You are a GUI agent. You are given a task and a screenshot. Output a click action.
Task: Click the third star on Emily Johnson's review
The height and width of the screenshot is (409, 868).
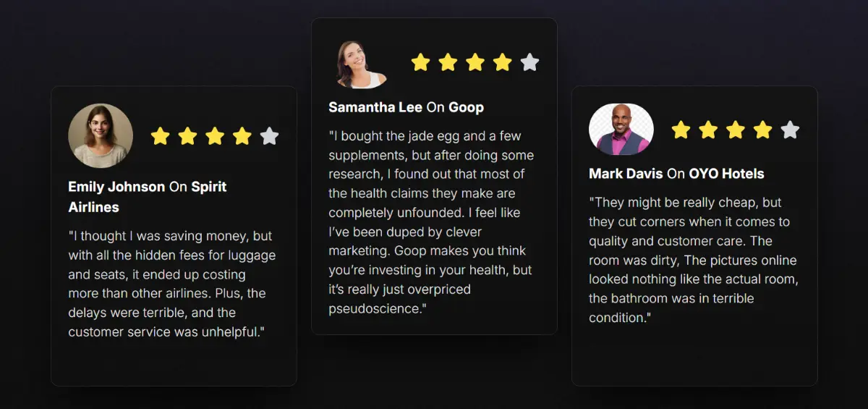[215, 136]
